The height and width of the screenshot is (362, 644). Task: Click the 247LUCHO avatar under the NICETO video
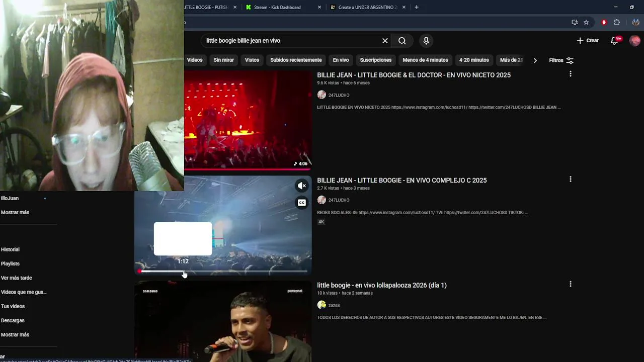[x=321, y=95]
